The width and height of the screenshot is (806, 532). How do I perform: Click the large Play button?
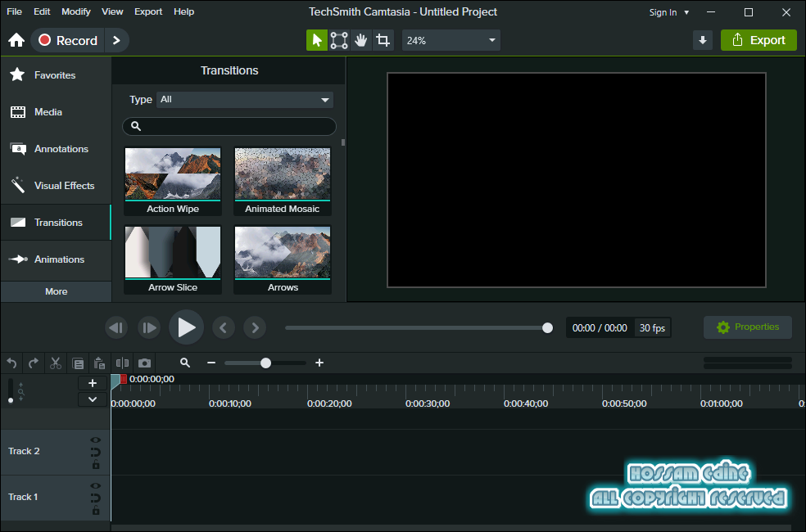click(186, 327)
